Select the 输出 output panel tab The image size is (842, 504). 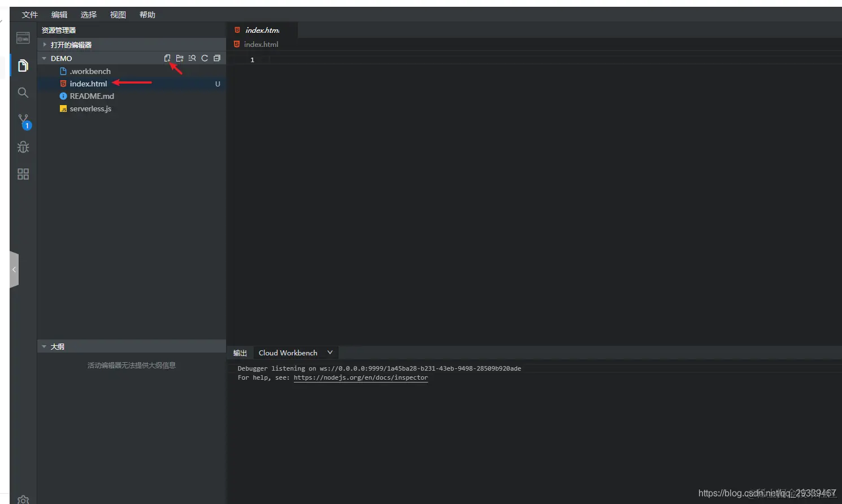[240, 353]
